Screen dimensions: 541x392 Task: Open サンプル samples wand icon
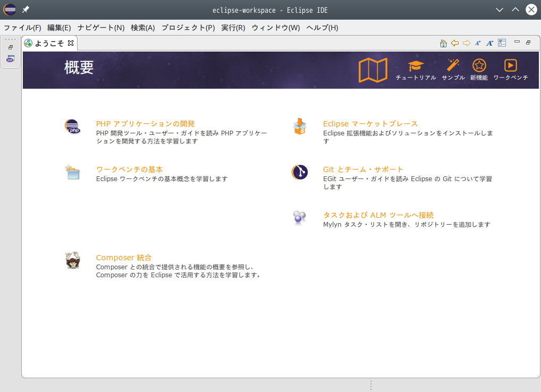coord(453,70)
